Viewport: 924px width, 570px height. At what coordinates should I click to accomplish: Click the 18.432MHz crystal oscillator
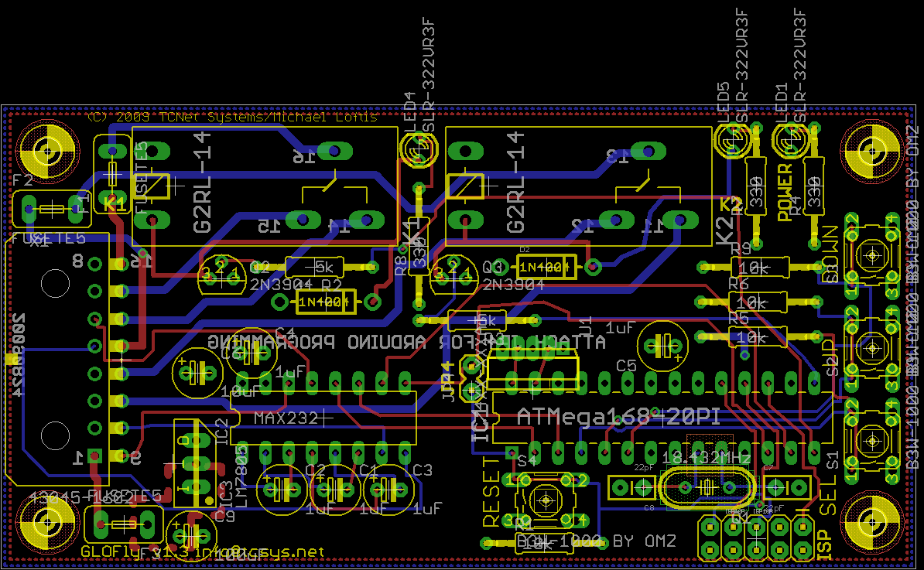tap(707, 487)
